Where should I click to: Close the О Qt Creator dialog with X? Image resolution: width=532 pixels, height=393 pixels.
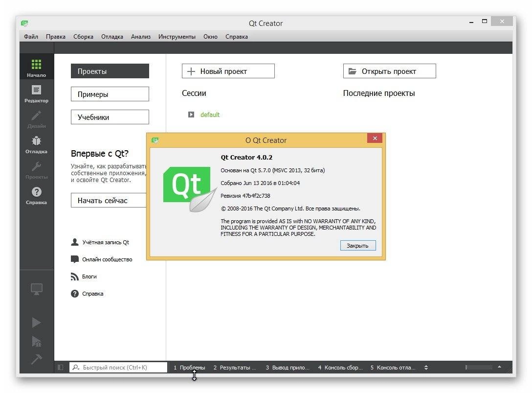pos(375,138)
